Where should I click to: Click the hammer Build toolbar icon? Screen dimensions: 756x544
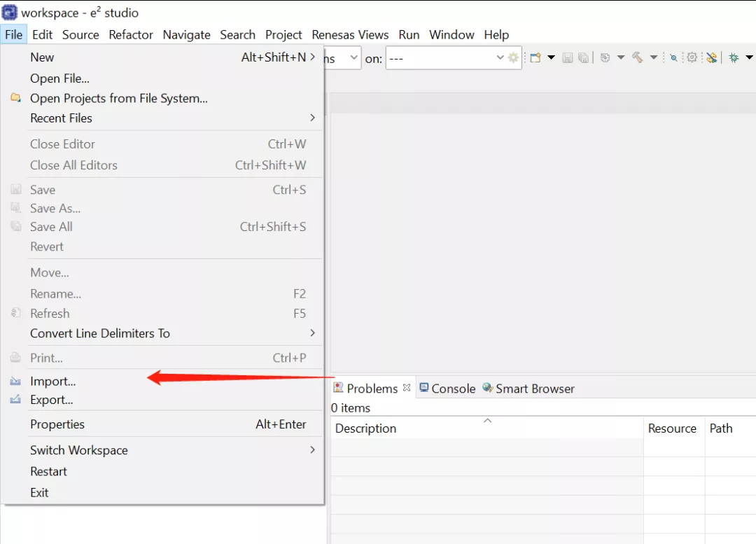pos(638,58)
